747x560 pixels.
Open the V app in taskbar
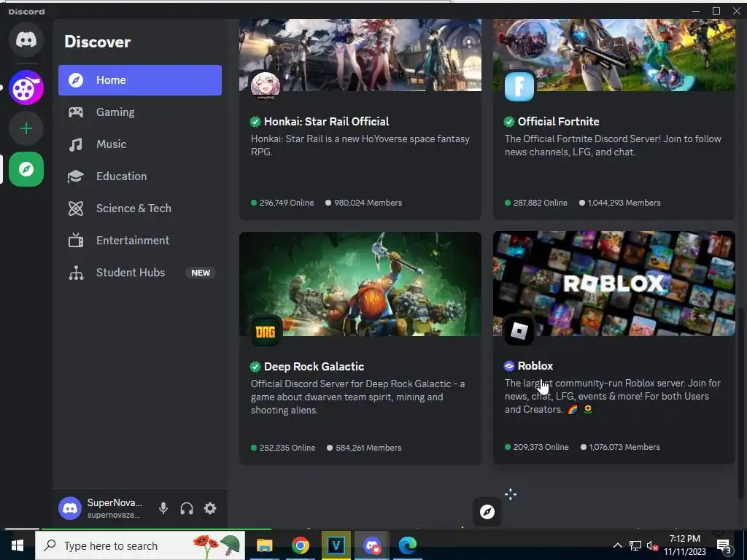click(x=336, y=545)
